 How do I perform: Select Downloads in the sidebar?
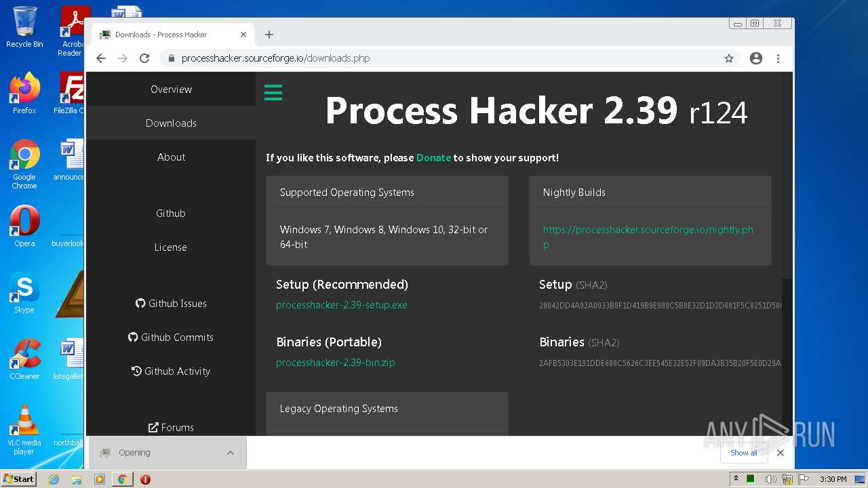click(x=171, y=123)
